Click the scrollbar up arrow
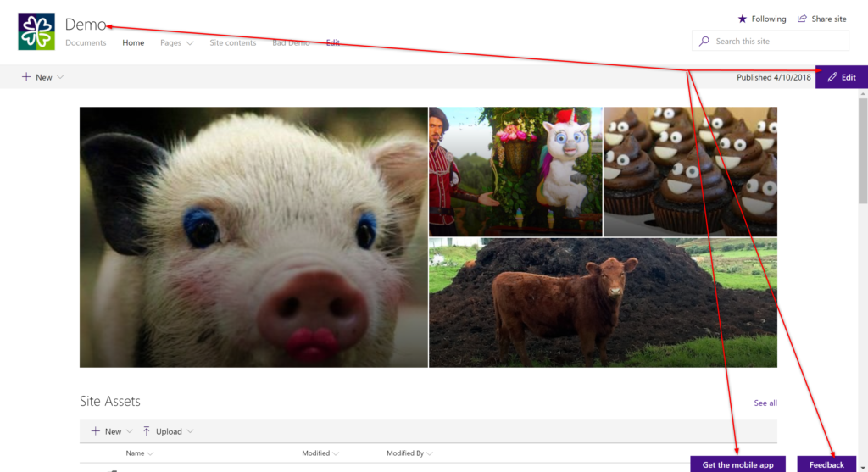 point(863,94)
